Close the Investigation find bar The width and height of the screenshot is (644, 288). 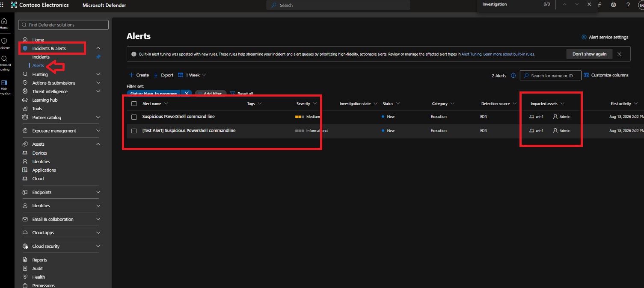[x=589, y=4]
